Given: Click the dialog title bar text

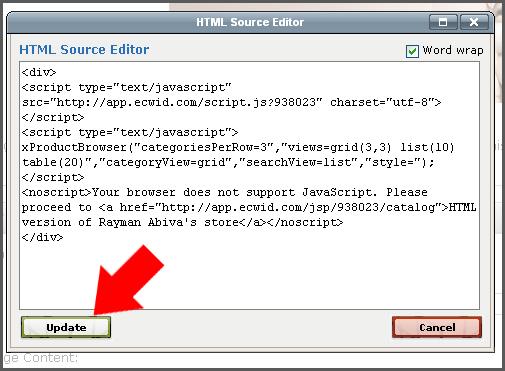Looking at the screenshot, I should (x=250, y=22).
